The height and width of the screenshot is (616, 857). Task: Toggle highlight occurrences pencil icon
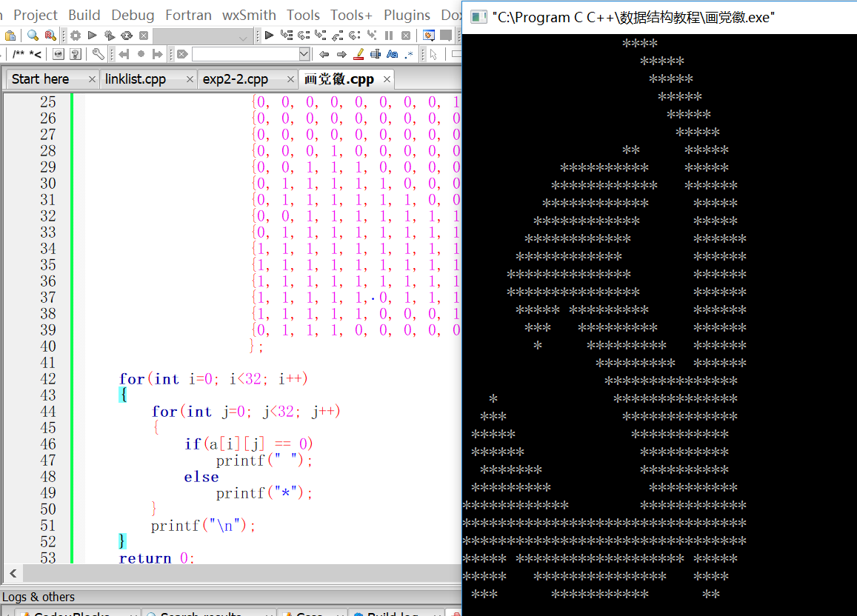click(359, 54)
